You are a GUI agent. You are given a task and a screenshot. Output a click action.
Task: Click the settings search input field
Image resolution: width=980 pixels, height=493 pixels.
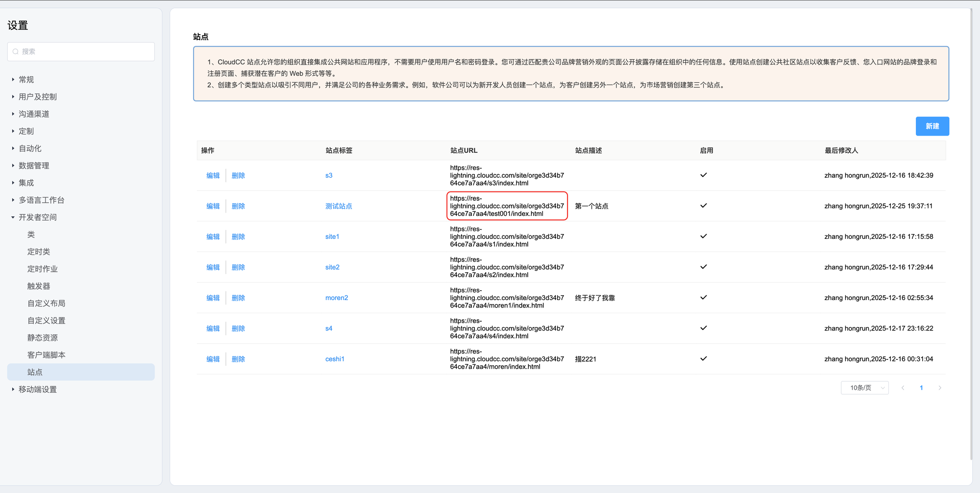(x=86, y=51)
